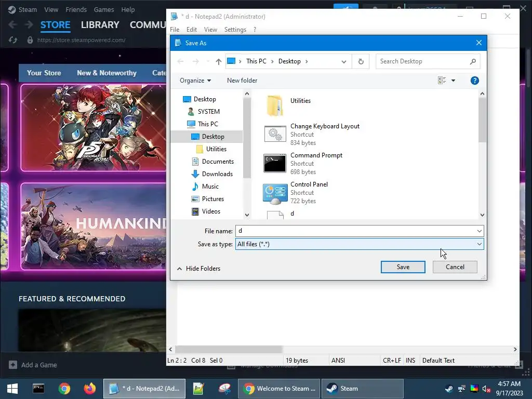The width and height of the screenshot is (532, 399).
Task: Click Steam back navigation arrow
Action: tap(13, 25)
